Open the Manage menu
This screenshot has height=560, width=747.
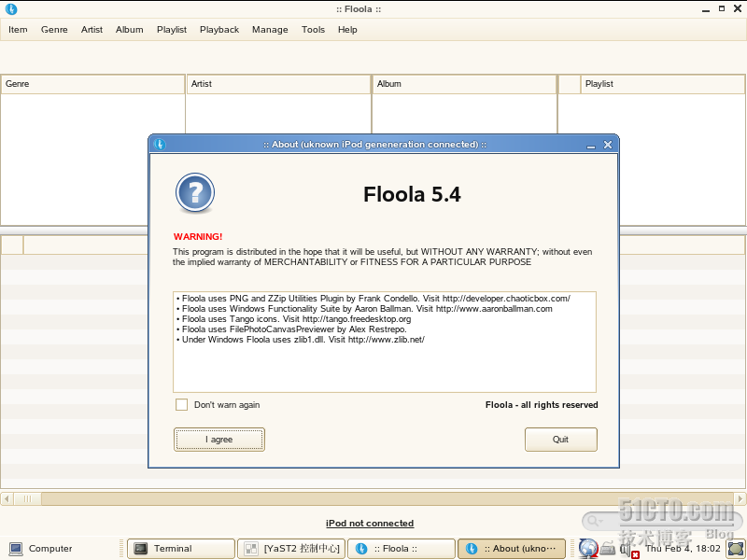pyautogui.click(x=270, y=30)
